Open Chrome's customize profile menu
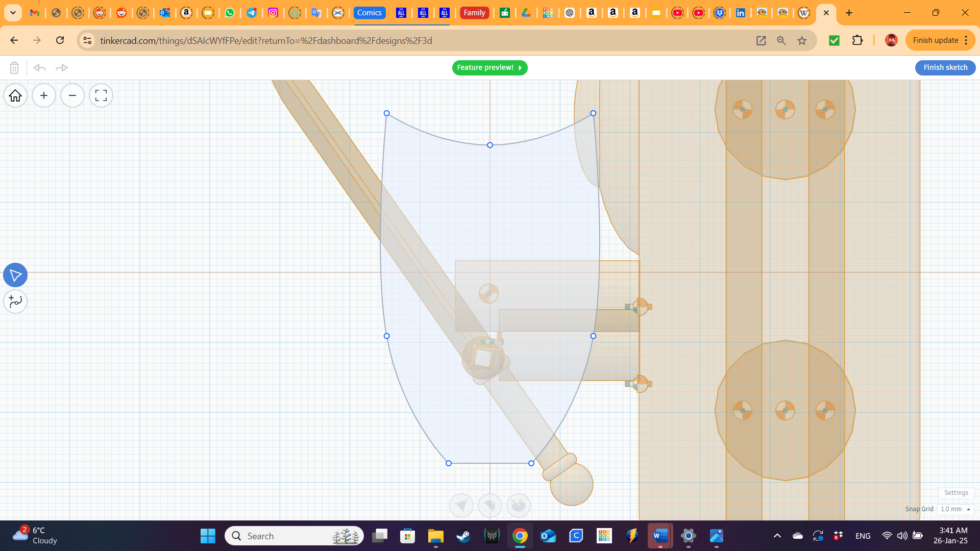 [x=891, y=40]
